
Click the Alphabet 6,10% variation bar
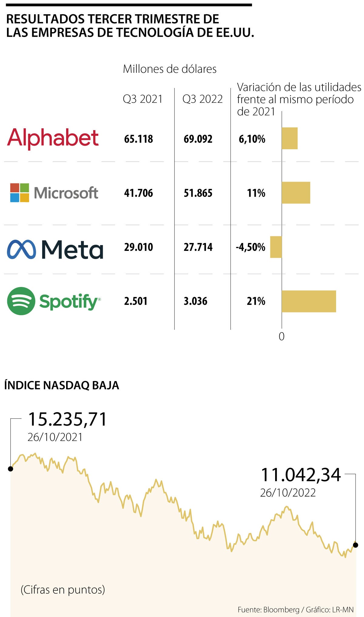point(290,138)
